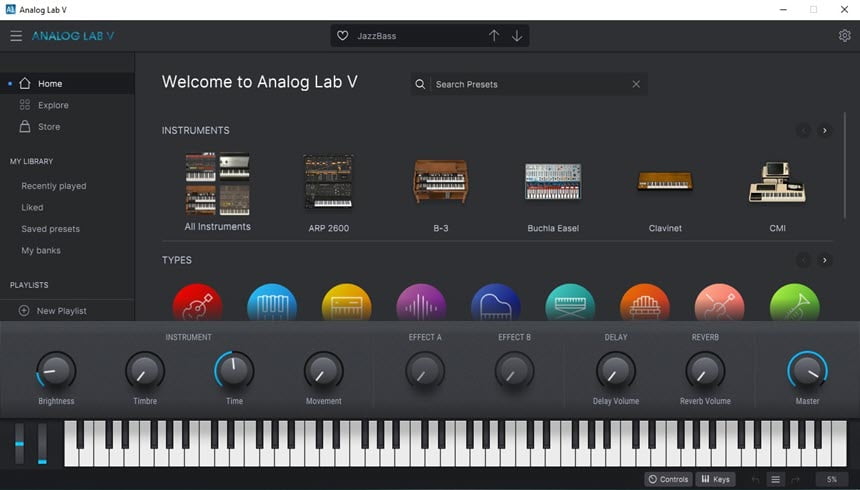860x490 pixels.
Task: Click the modulation wheel strip
Action: 42,443
